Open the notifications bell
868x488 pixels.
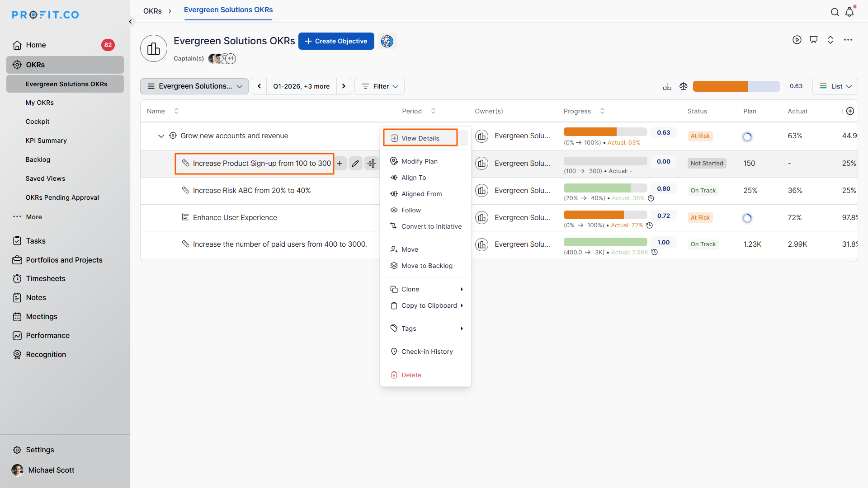pos(849,12)
